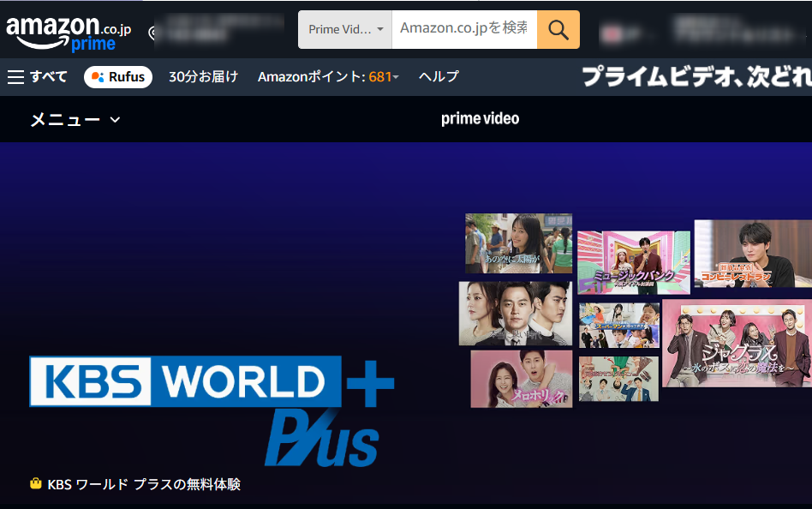Open the upside-down man illustrated show thumbnail

click(618, 379)
